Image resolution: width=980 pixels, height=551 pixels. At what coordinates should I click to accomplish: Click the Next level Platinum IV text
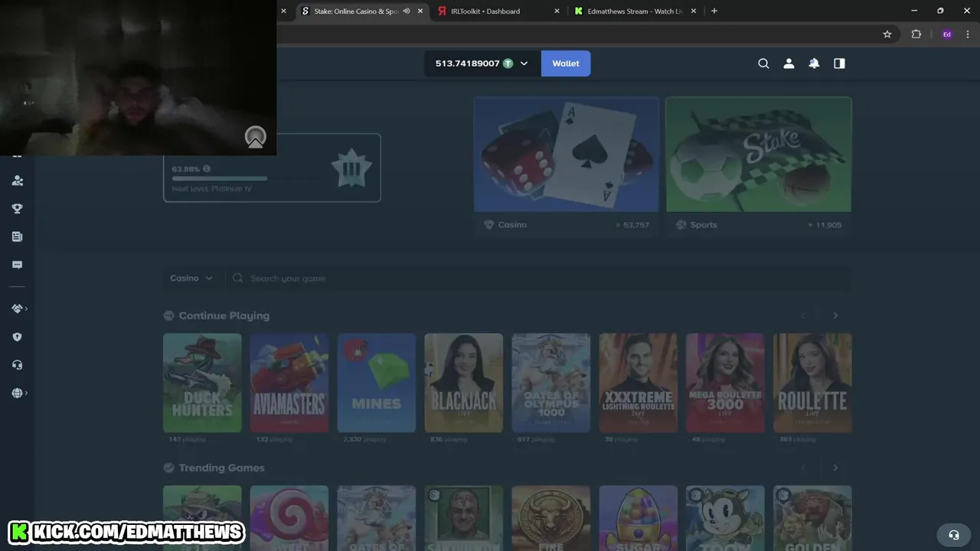(212, 189)
